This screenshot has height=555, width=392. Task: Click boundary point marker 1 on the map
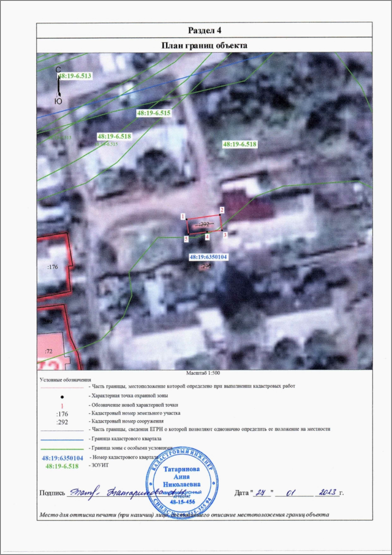click(x=183, y=216)
